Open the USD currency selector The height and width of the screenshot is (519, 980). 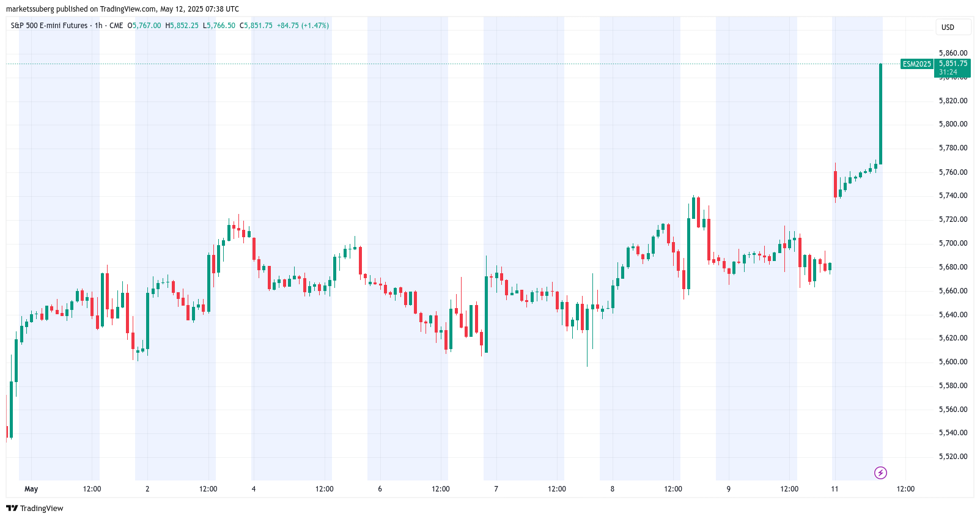click(x=953, y=27)
